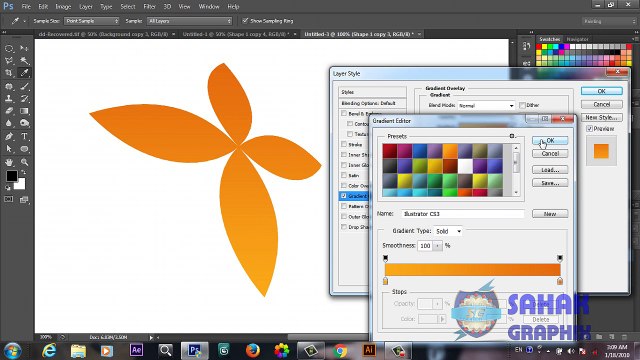Enable Bevel & Emboss style checkbox
640x360 pixels.
344,113
